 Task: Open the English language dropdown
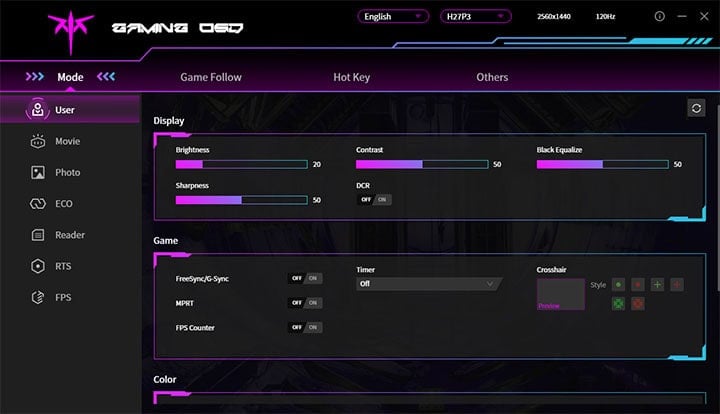[x=393, y=16]
